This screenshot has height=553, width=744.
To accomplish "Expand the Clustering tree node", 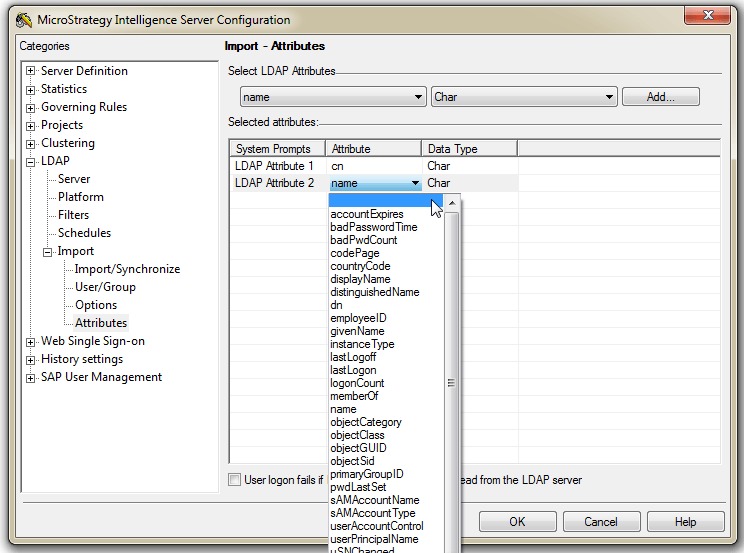I will [x=30, y=143].
